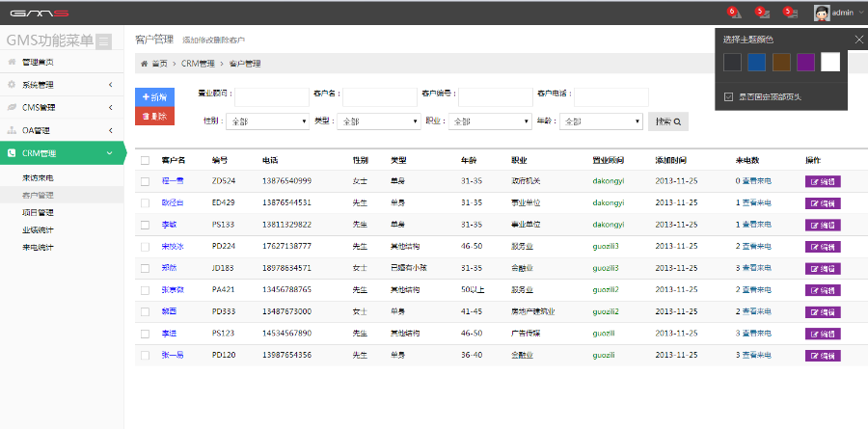Viewport: 868px width, 429px height.
Task: Check the select-all checkbox in table header
Action: [146, 160]
